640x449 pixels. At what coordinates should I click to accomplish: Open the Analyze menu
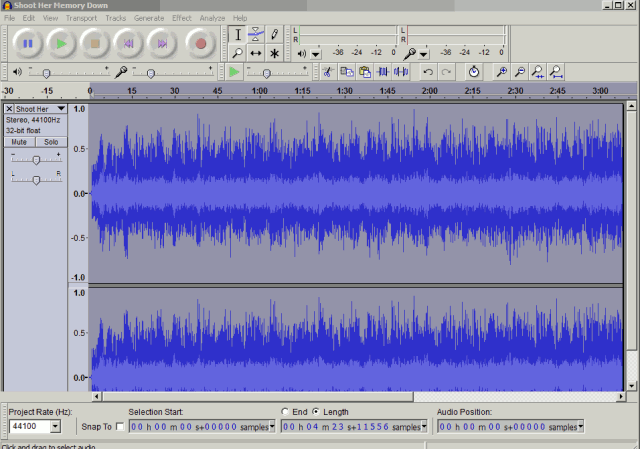[x=212, y=18]
